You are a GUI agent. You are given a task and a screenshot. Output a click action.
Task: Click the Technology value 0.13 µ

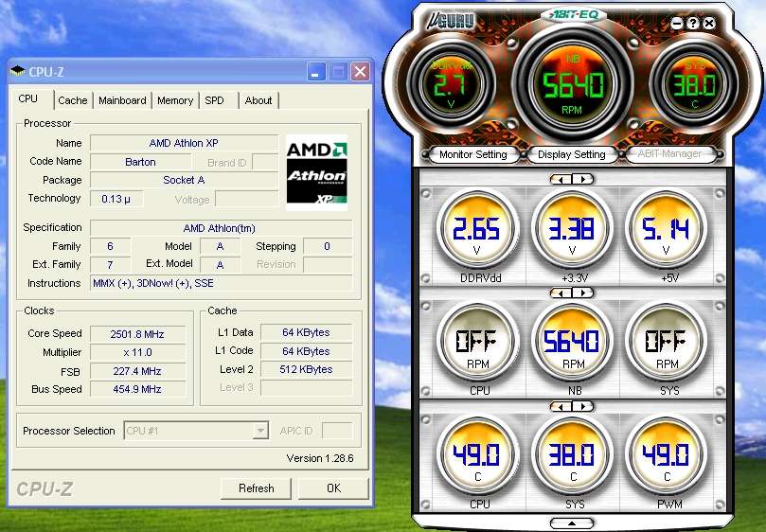coord(116,199)
